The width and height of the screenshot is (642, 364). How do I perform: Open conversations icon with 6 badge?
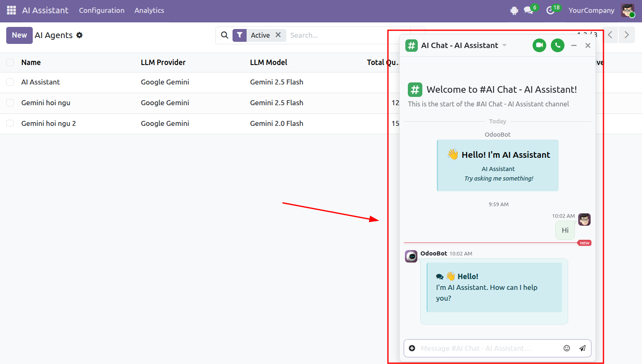click(x=529, y=10)
